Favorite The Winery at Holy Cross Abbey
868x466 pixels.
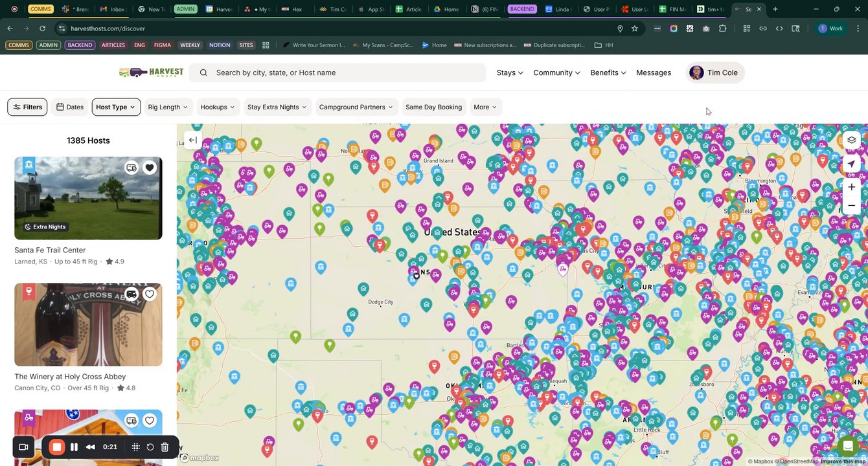point(150,294)
